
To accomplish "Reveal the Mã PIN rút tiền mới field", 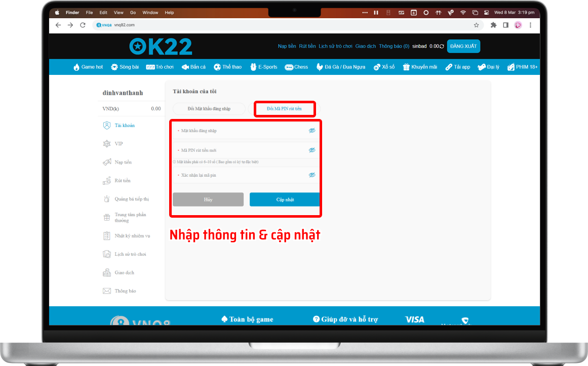I will coord(312,150).
